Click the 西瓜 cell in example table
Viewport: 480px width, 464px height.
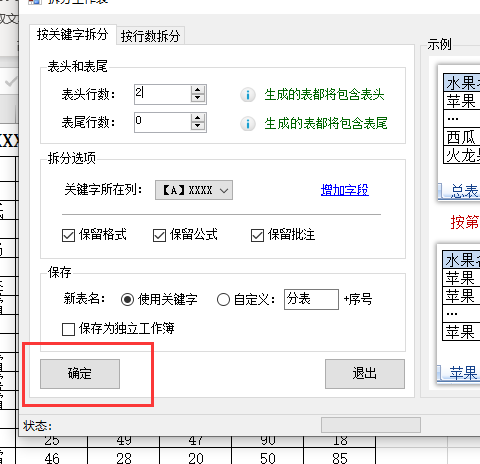[x=461, y=137]
